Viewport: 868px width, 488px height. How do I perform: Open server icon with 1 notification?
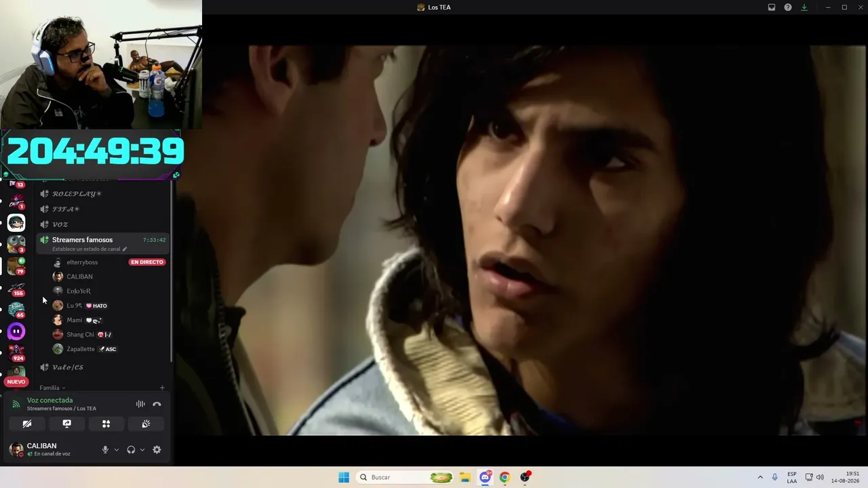click(16, 201)
